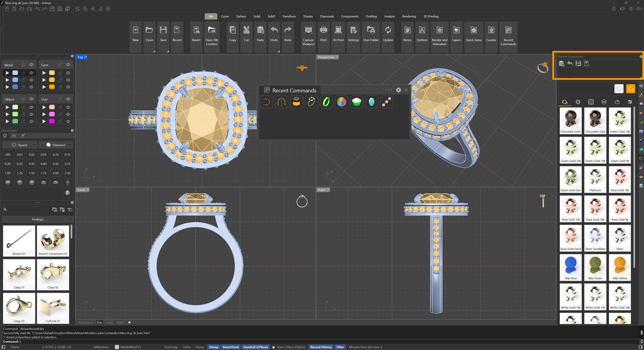Expand the Open button flyout arrow
The height and width of the screenshot is (350, 644).
coord(154,51)
